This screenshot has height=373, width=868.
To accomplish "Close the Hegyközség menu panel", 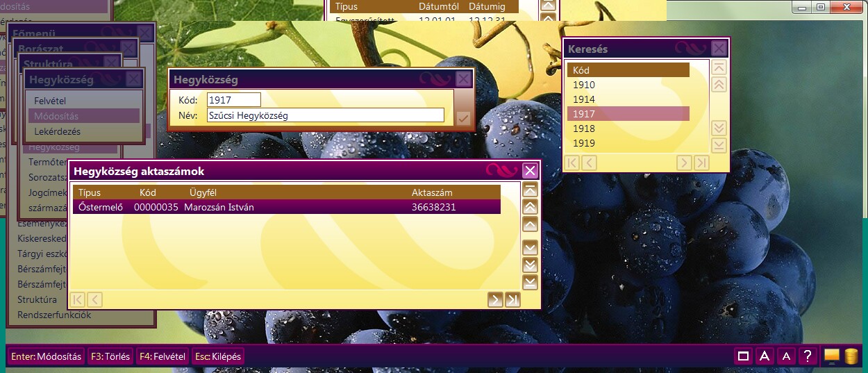I will (x=135, y=79).
